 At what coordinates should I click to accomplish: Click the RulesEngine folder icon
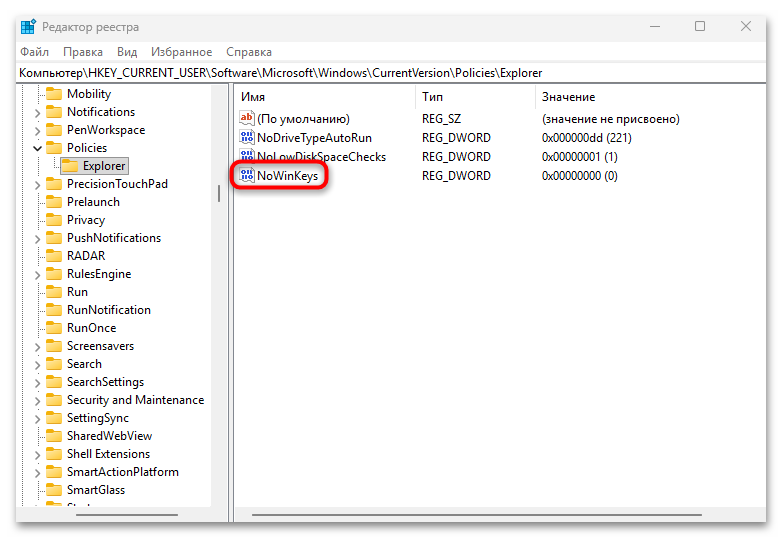(x=54, y=274)
